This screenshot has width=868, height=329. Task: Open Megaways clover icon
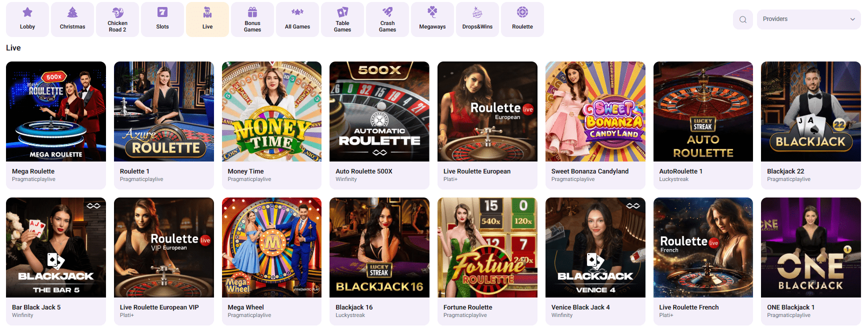pos(432,12)
